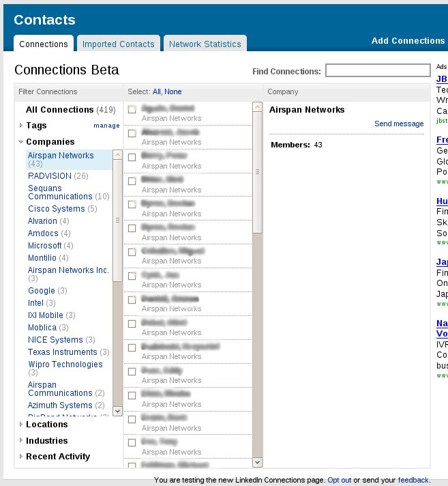Collapse the Companies filter section
The height and width of the screenshot is (486, 448).
coord(20,142)
